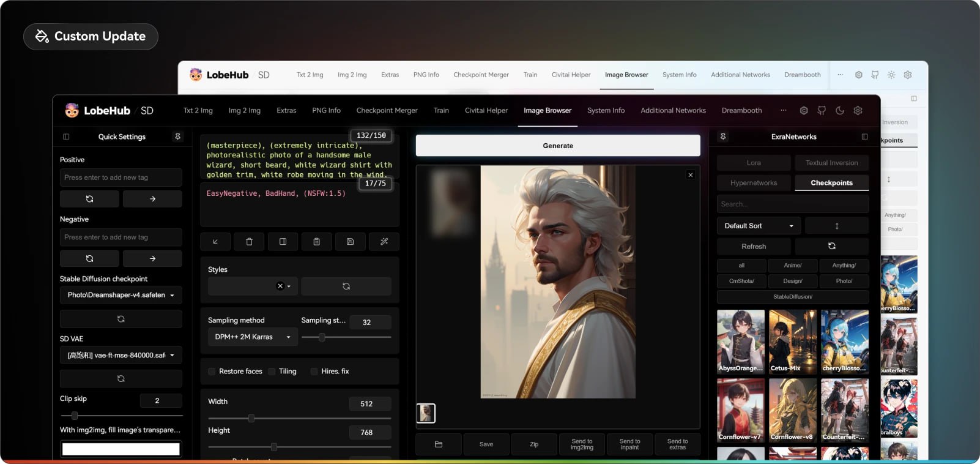This screenshot has height=464, width=980.
Task: Click the Width slider handle
Action: click(x=251, y=419)
